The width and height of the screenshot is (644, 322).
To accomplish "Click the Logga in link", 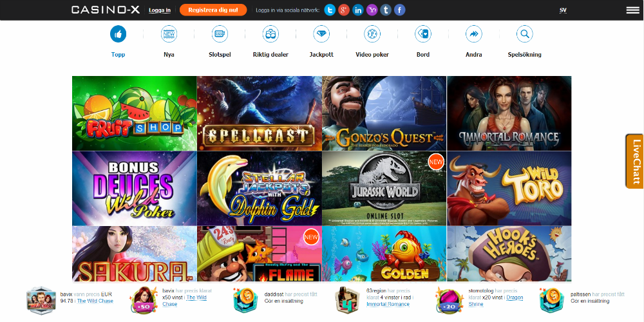I will tap(160, 10).
